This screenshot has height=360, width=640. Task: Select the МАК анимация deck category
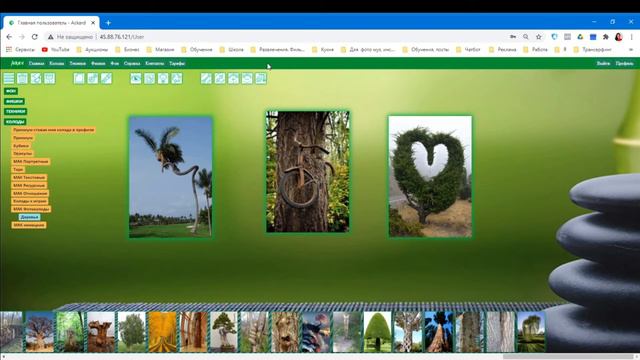(x=29, y=225)
